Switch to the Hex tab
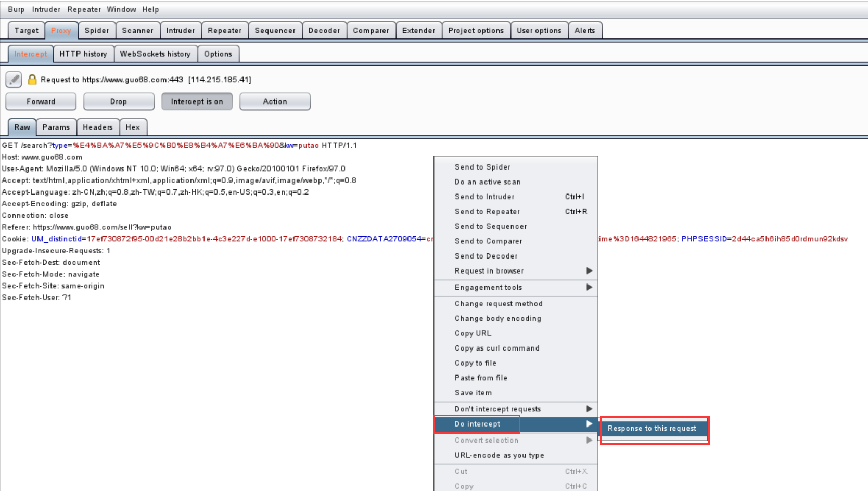 [x=133, y=127]
